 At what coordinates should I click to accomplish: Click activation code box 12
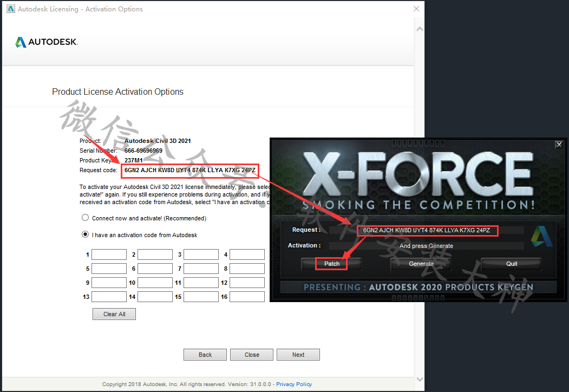pyautogui.click(x=247, y=283)
